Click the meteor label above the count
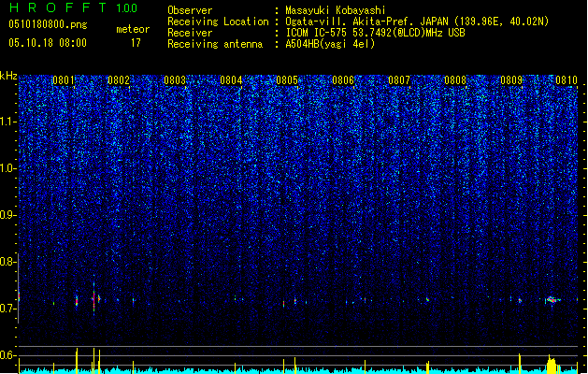Image resolution: width=588 pixels, height=374 pixels. 133,29
